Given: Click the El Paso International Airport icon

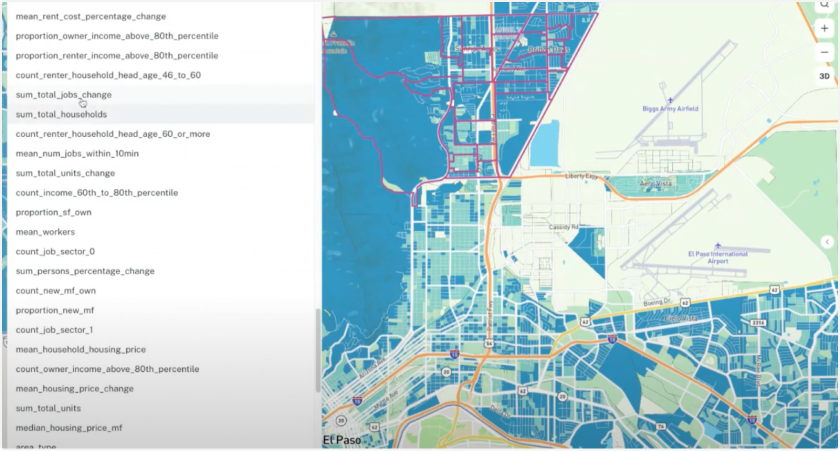Looking at the screenshot, I should (x=717, y=246).
